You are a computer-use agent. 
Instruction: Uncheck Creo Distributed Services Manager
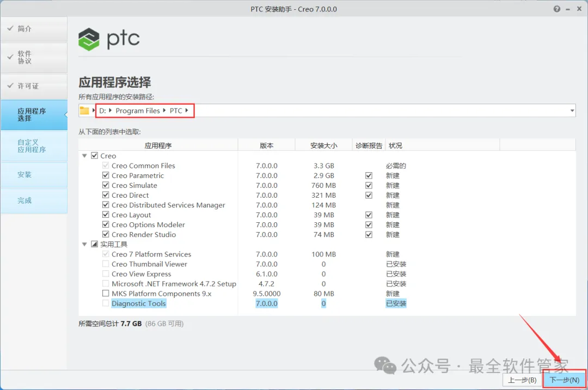tap(106, 205)
